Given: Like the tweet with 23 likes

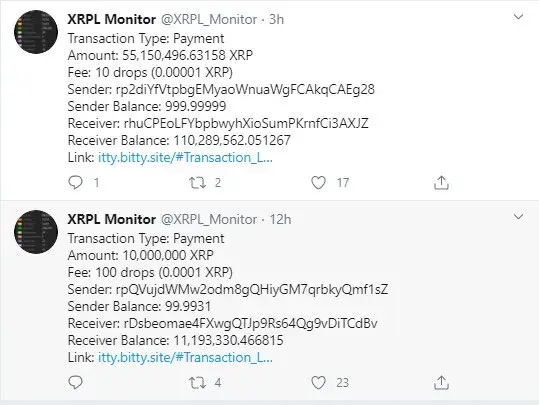Looking at the screenshot, I should click(318, 383).
